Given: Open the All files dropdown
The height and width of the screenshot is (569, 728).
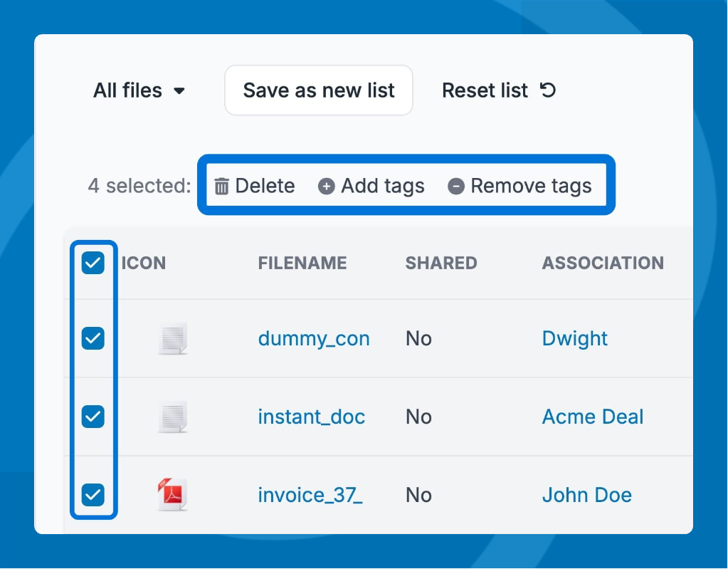Looking at the screenshot, I should [139, 90].
